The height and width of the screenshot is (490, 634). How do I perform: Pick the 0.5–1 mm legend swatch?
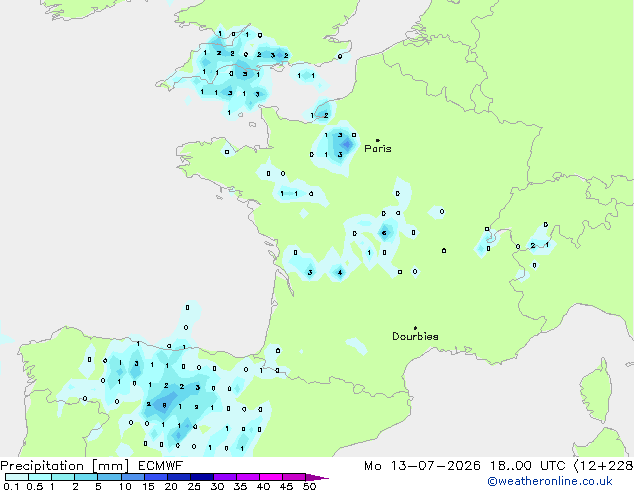[x=40, y=477]
